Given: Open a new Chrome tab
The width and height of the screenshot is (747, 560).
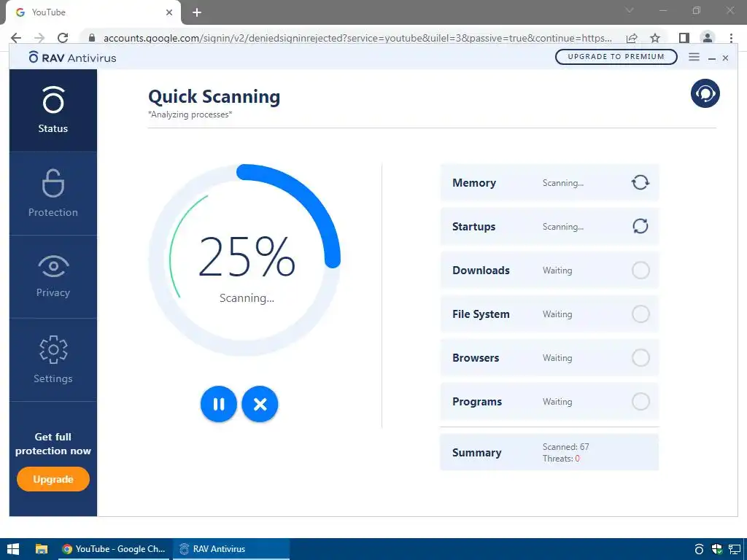Looking at the screenshot, I should 197,12.
